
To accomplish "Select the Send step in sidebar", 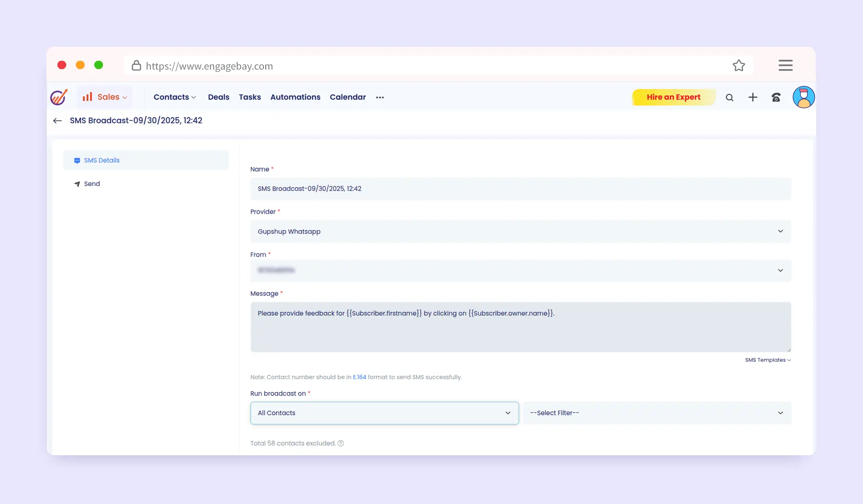I will [92, 184].
